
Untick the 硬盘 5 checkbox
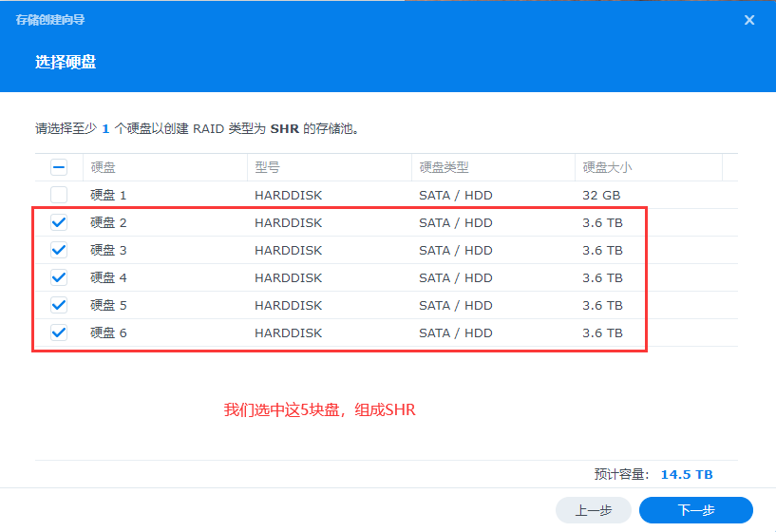pos(59,305)
